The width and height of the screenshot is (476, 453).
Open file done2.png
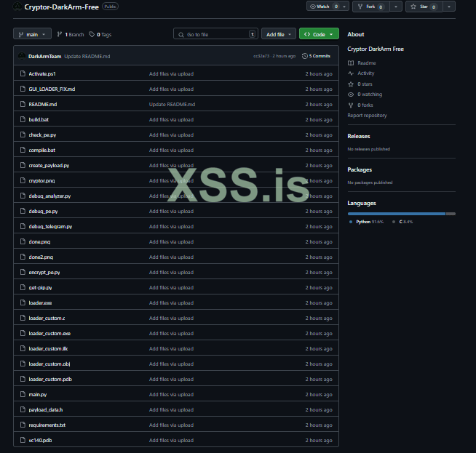tap(41, 257)
